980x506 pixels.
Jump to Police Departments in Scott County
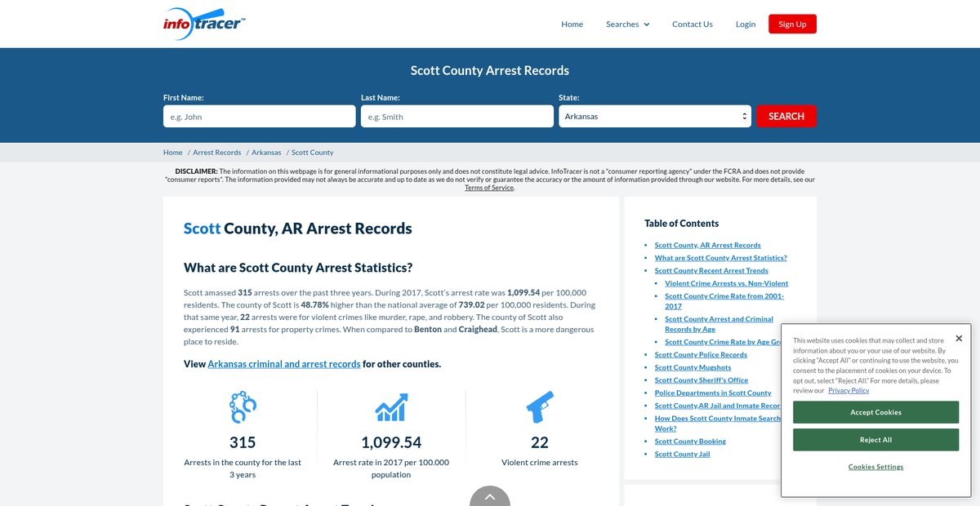[x=713, y=393]
